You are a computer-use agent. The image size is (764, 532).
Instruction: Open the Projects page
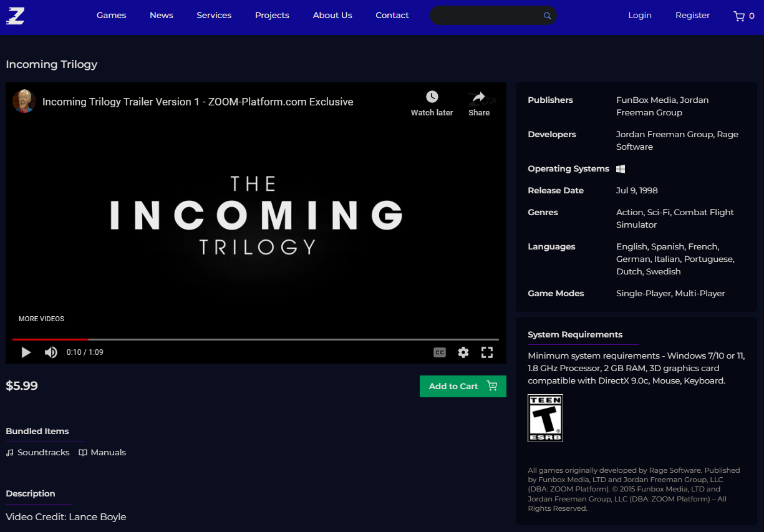[x=272, y=16]
